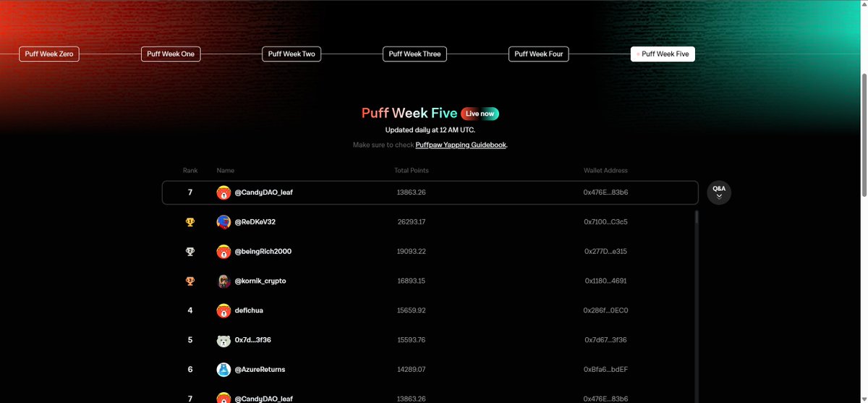Open the Puff Week Three tab
Screen dimensions: 868x403
tap(414, 54)
